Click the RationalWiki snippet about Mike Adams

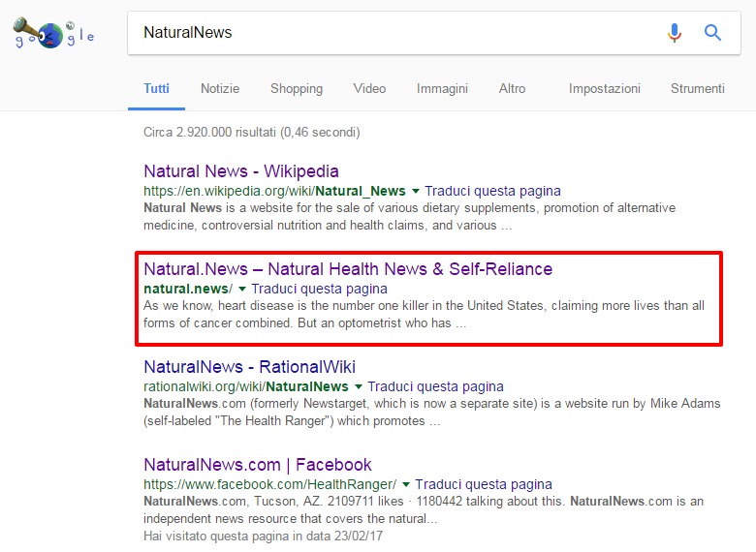coord(431,413)
